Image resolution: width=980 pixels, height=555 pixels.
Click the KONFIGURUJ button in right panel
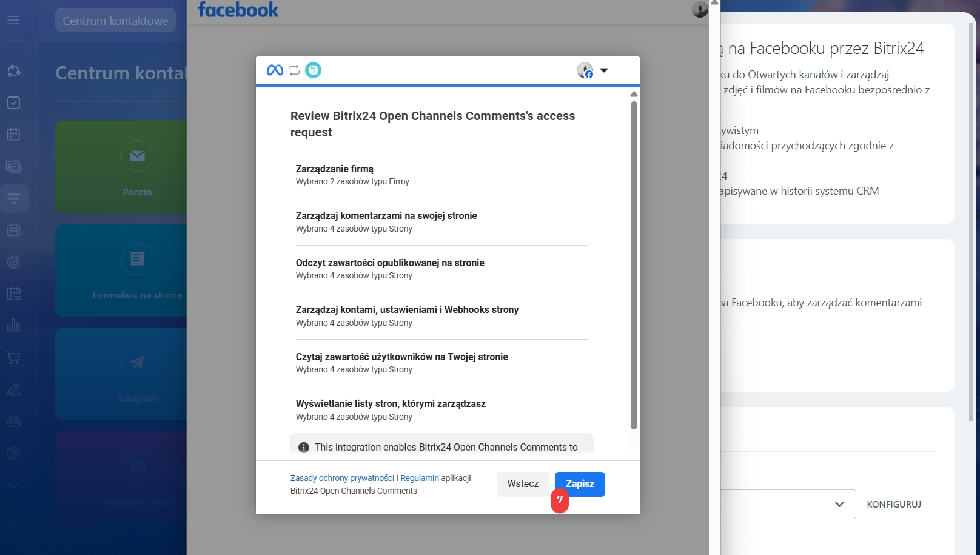(894, 504)
